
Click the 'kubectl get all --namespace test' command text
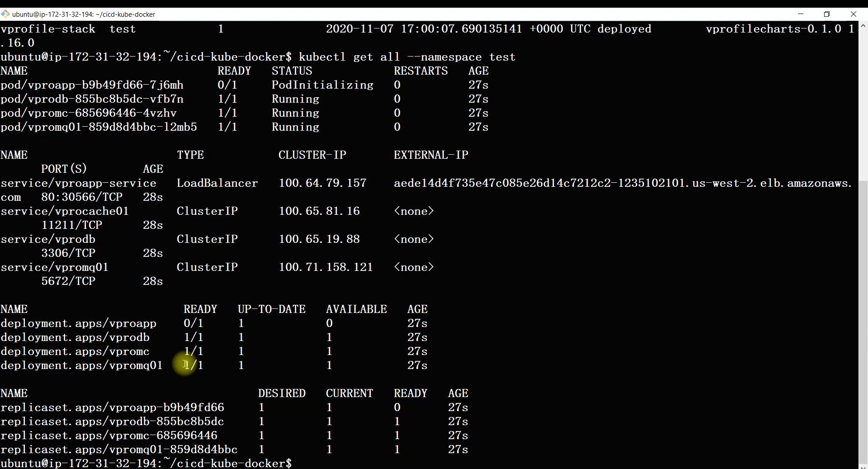point(407,57)
